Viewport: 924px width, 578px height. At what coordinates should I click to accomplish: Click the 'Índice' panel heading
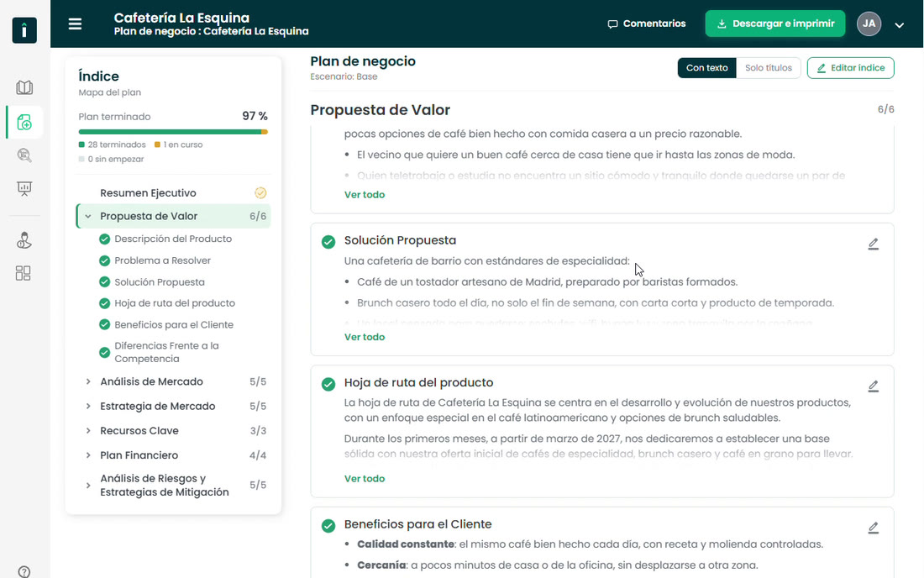click(98, 76)
